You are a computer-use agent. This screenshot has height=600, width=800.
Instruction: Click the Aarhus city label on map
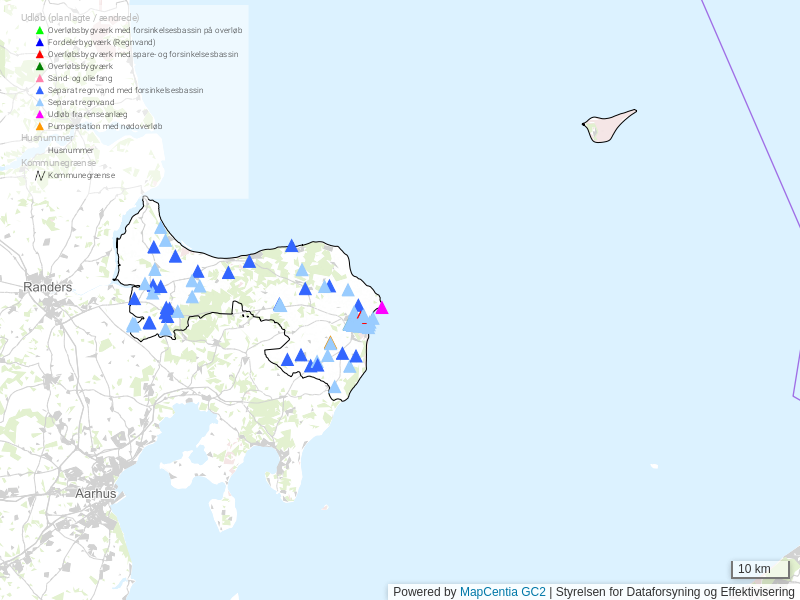coord(96,493)
